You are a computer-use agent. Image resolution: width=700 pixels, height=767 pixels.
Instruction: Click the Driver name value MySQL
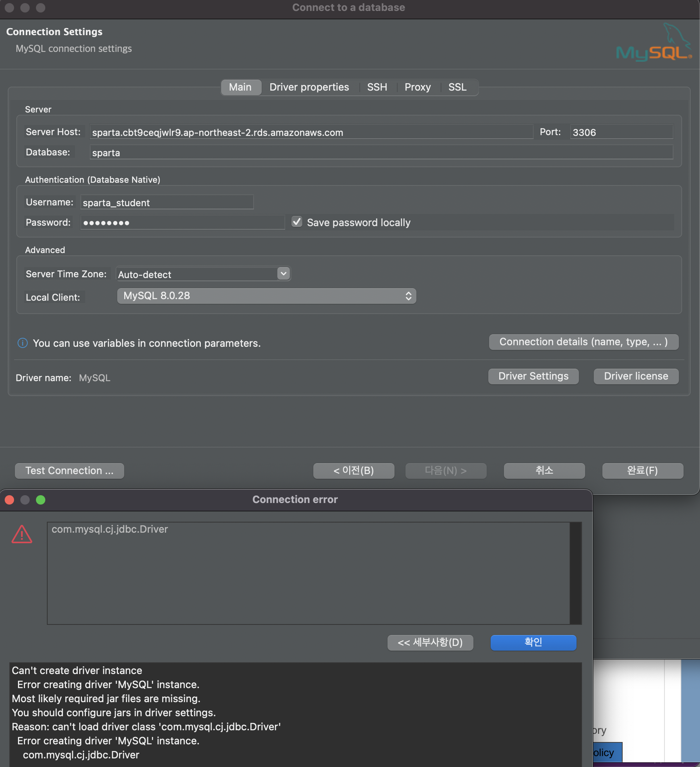[95, 378]
